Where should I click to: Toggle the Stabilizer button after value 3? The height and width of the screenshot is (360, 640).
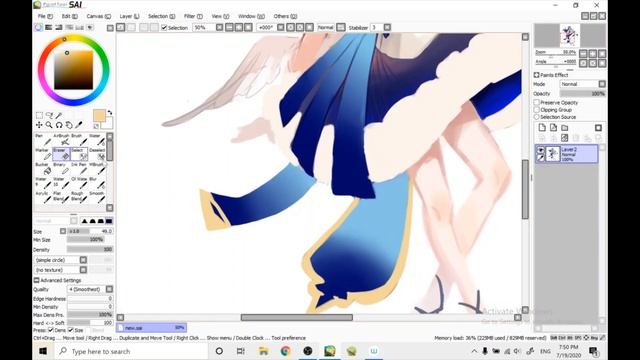(x=387, y=27)
